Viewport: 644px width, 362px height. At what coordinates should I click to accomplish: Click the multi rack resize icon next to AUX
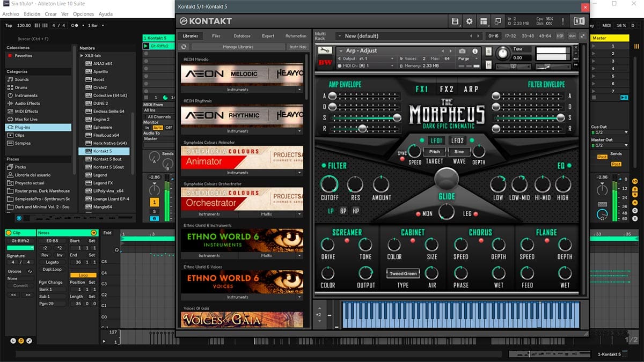tap(582, 36)
